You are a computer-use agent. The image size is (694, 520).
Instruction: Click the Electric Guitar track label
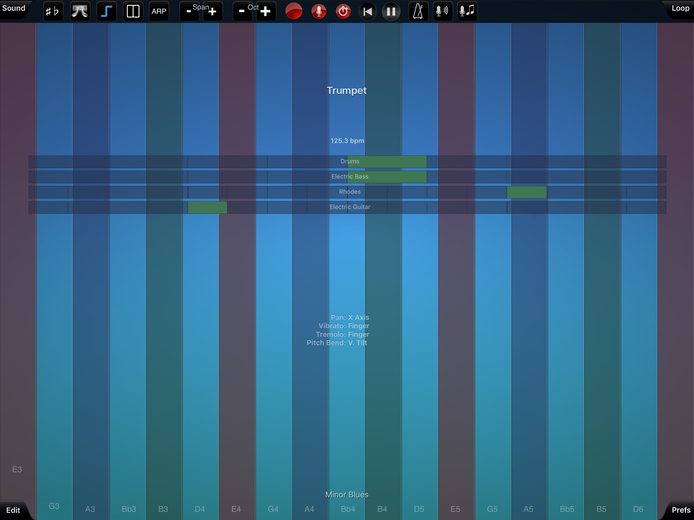tap(350, 207)
